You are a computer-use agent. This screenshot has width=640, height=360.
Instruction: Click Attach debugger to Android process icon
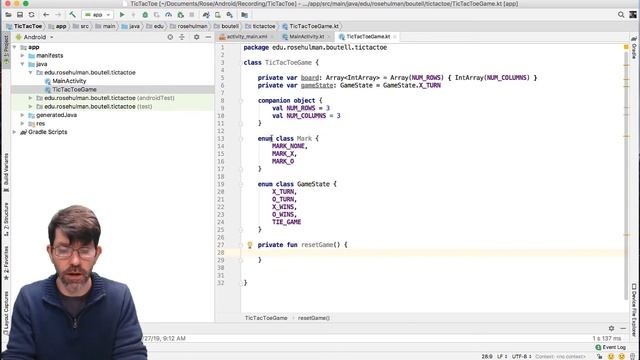(180, 15)
